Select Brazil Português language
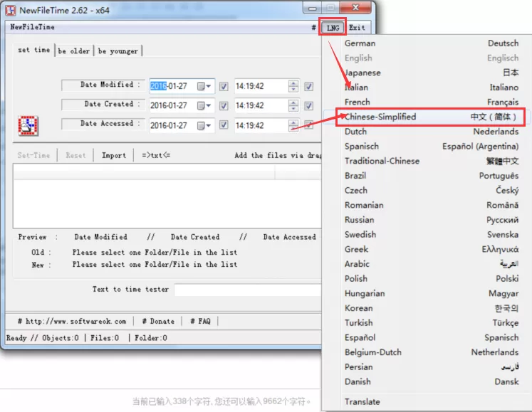This screenshot has width=532, height=412. 427,176
